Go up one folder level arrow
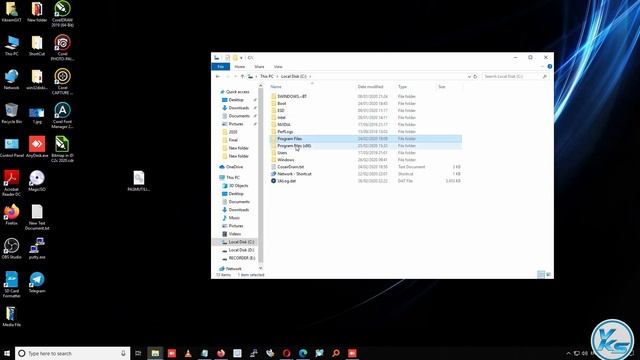Screen dimensions: 640x360 (242, 76)
